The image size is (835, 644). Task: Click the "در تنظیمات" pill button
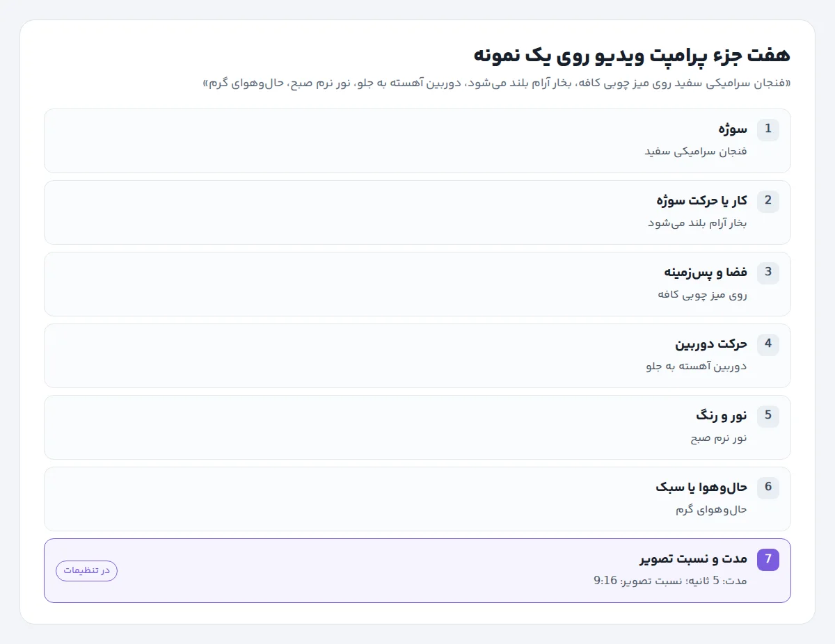pos(86,570)
